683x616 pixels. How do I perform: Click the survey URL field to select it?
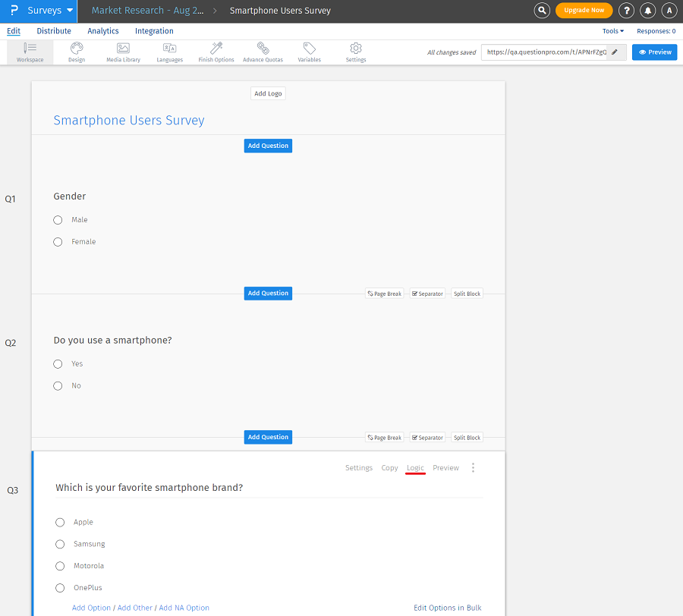point(546,52)
